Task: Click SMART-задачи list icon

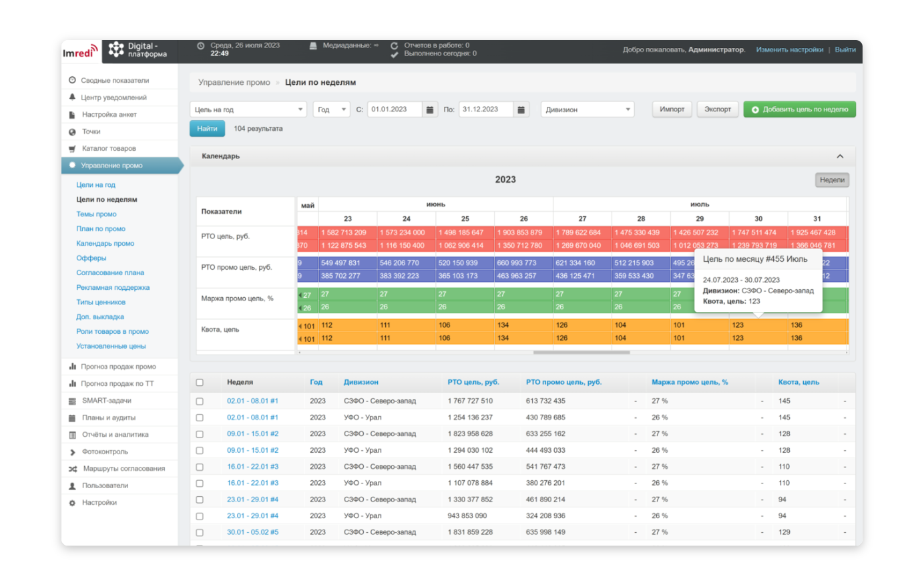Action: (x=72, y=401)
